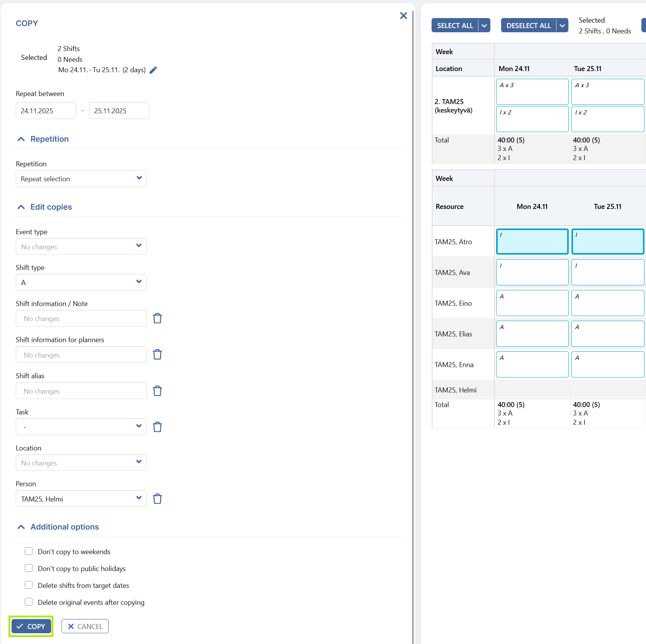Click the Mon 24.11 header in Location table

(514, 68)
